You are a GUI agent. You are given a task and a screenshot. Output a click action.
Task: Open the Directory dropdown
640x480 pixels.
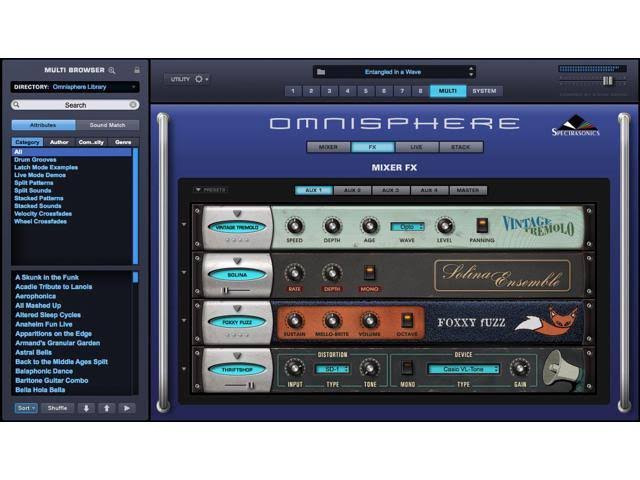point(75,87)
